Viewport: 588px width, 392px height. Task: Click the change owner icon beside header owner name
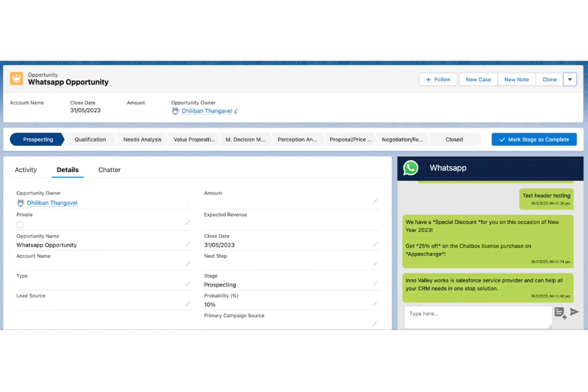(x=236, y=111)
